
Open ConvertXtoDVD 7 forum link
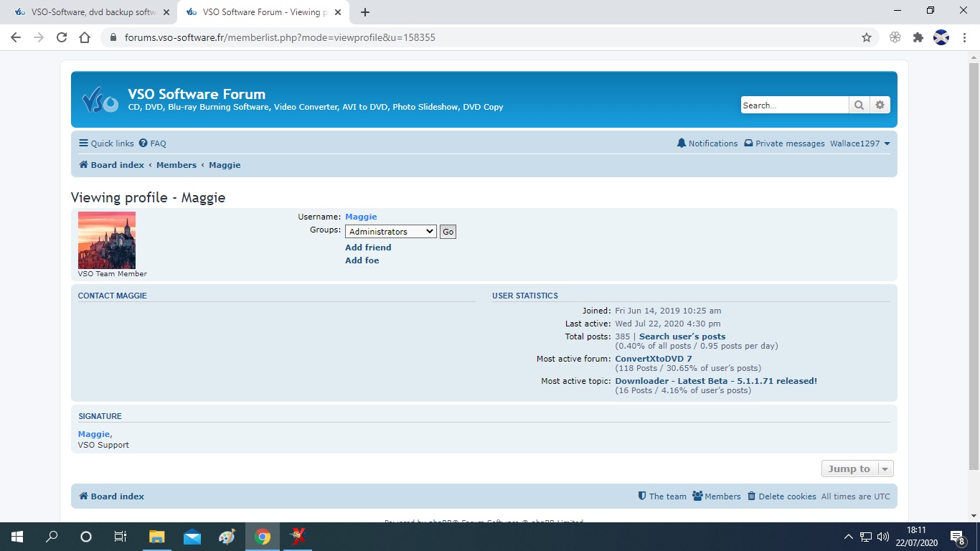click(x=654, y=359)
